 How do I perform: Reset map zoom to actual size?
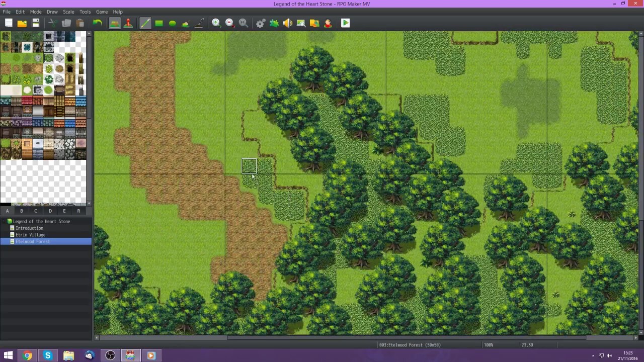(x=244, y=23)
